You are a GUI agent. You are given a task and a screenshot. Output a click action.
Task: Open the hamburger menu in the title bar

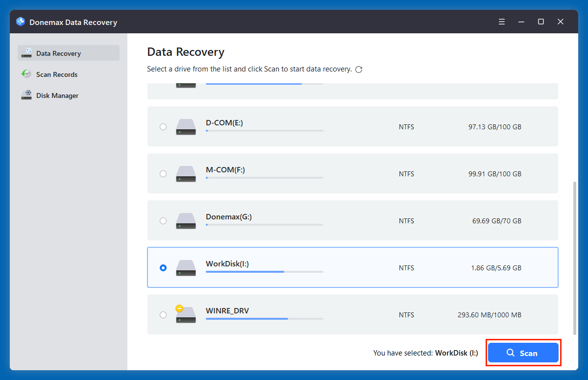[x=502, y=22]
